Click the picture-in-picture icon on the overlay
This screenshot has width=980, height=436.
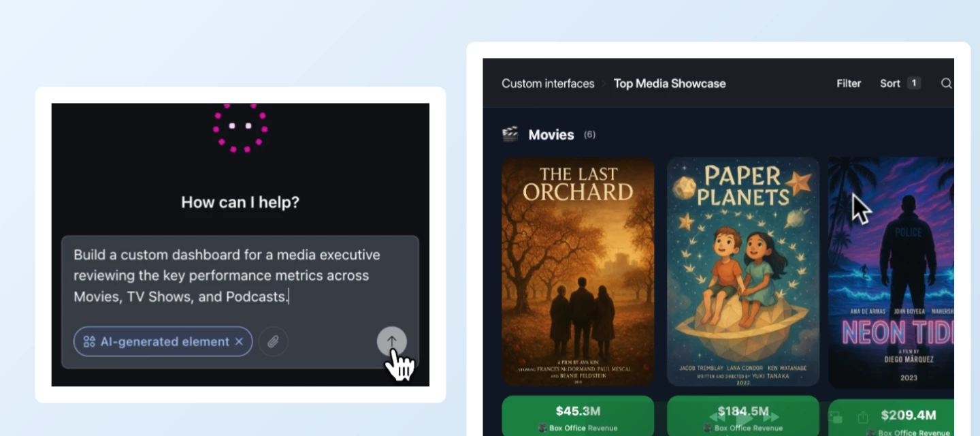(836, 417)
